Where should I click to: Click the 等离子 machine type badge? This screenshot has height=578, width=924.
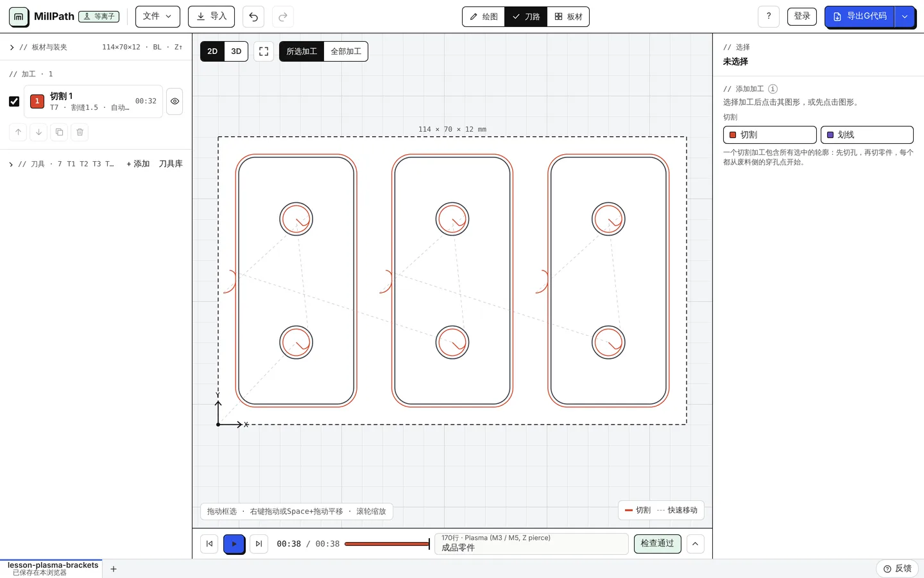(x=99, y=17)
